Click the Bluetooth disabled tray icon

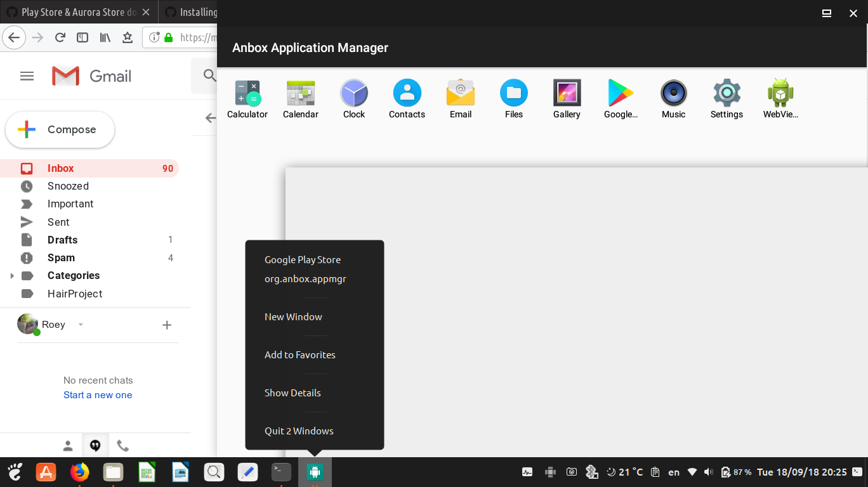point(592,472)
